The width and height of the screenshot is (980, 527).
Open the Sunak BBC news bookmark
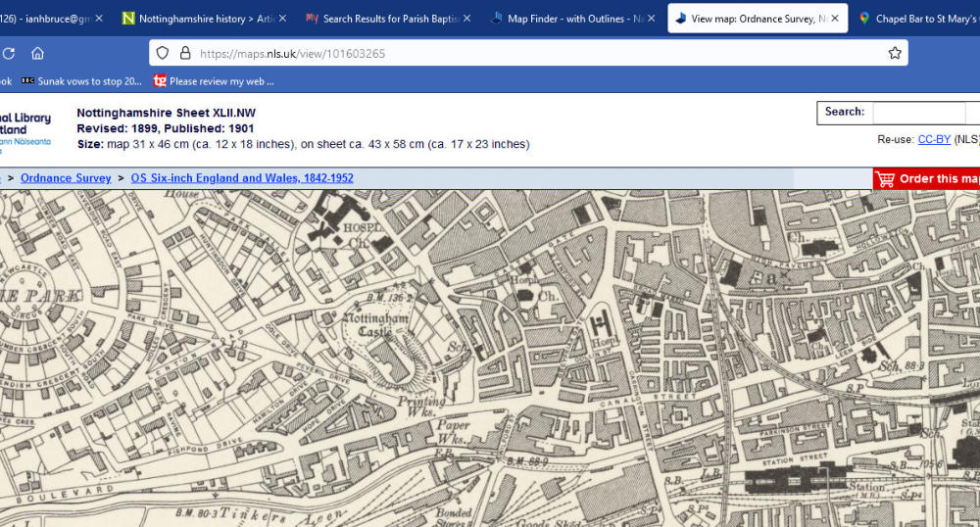click(81, 81)
